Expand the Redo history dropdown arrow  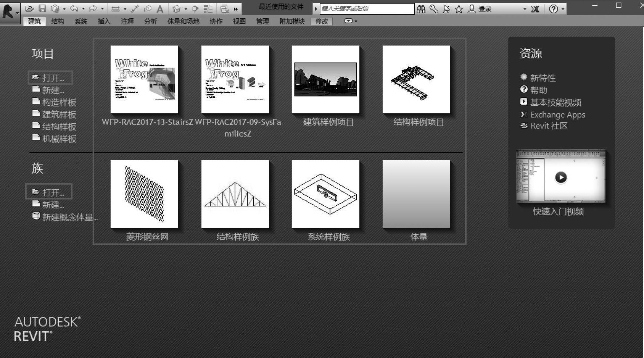102,9
